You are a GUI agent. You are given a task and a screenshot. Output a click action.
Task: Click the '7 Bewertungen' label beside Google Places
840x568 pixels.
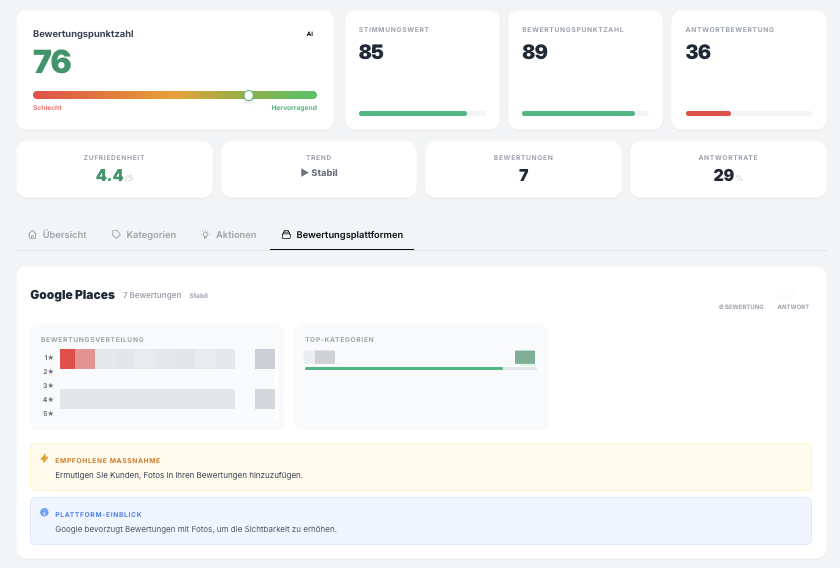[152, 295]
